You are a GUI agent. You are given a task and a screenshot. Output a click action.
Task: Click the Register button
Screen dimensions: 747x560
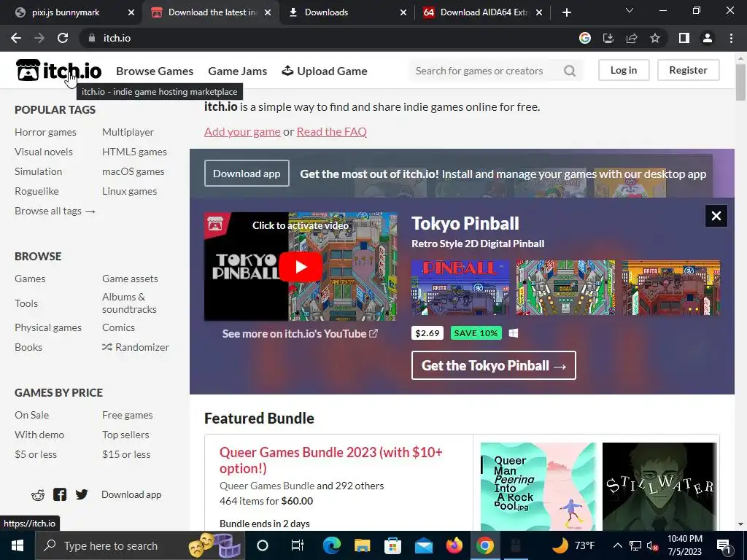pyautogui.click(x=688, y=70)
